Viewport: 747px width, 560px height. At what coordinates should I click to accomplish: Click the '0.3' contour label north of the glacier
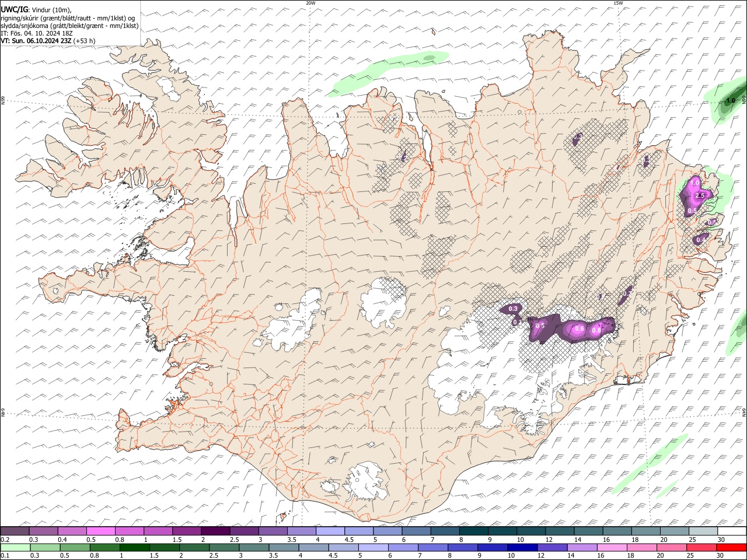pos(514,309)
